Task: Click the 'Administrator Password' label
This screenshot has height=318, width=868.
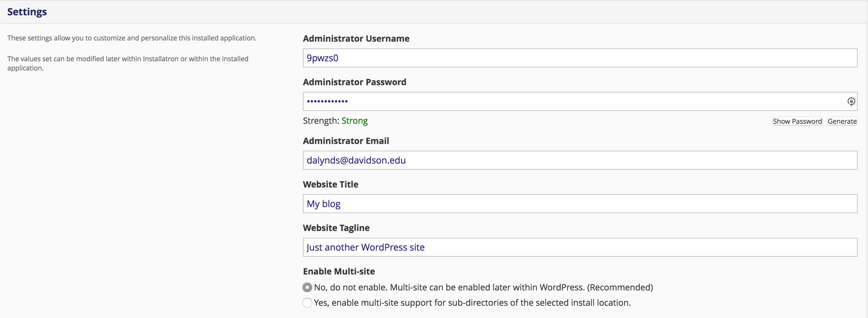Action: [x=354, y=82]
